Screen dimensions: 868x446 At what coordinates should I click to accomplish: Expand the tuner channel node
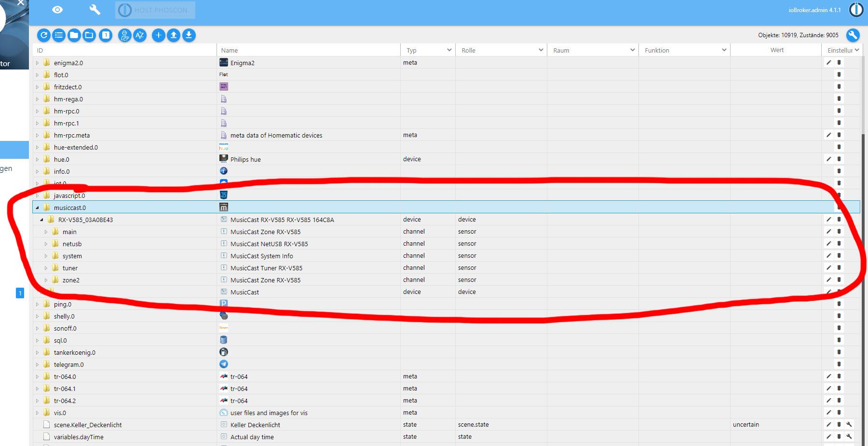(46, 268)
